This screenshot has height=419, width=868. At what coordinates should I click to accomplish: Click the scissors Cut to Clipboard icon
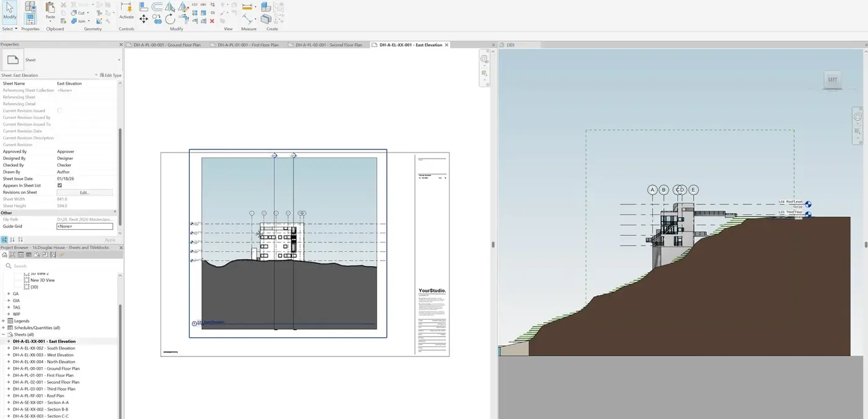coord(63,5)
